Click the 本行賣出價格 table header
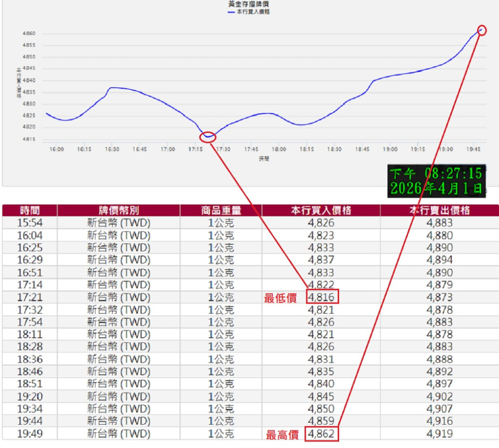Image resolution: width=499 pixels, height=448 pixels. tap(439, 211)
